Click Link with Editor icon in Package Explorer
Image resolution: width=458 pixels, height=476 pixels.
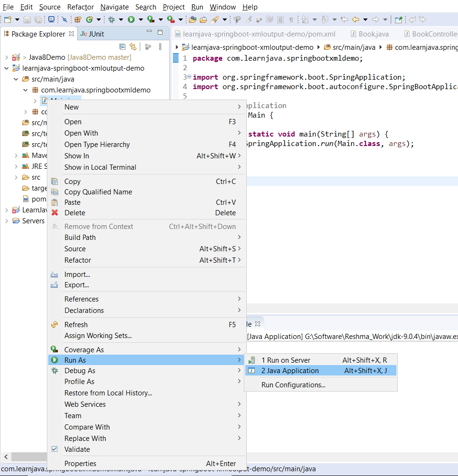coord(133,46)
